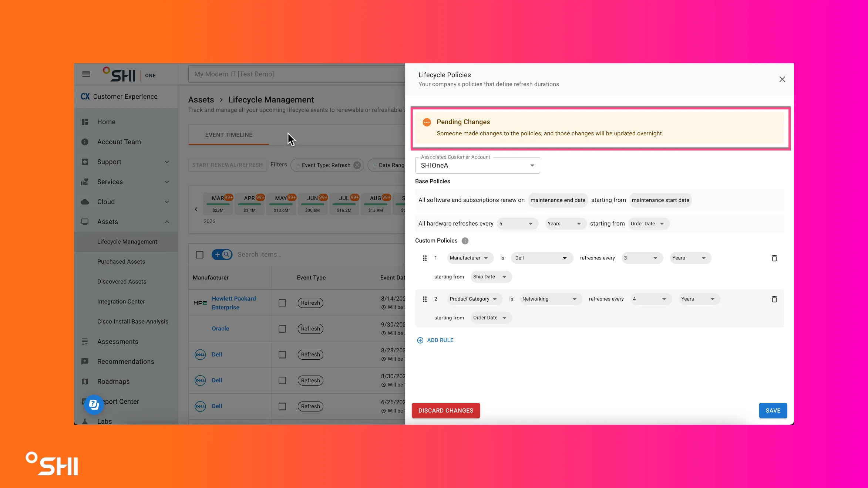
Task: Check the Oracle row checkbox
Action: pyautogui.click(x=282, y=329)
